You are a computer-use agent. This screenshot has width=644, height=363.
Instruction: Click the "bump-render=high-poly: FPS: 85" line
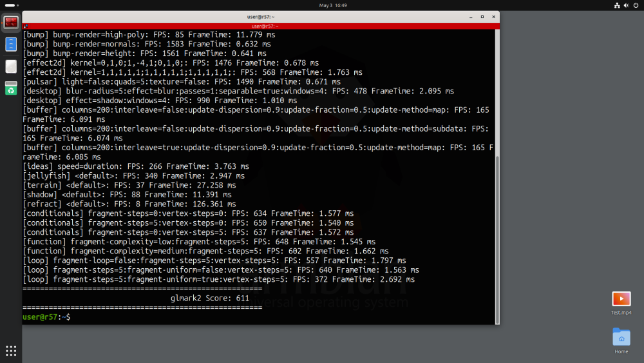tap(149, 35)
